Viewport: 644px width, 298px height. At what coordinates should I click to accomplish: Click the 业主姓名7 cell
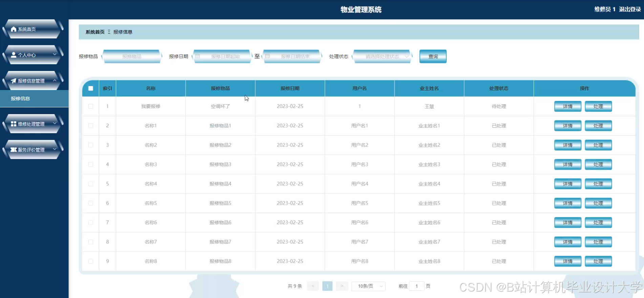[429, 242]
